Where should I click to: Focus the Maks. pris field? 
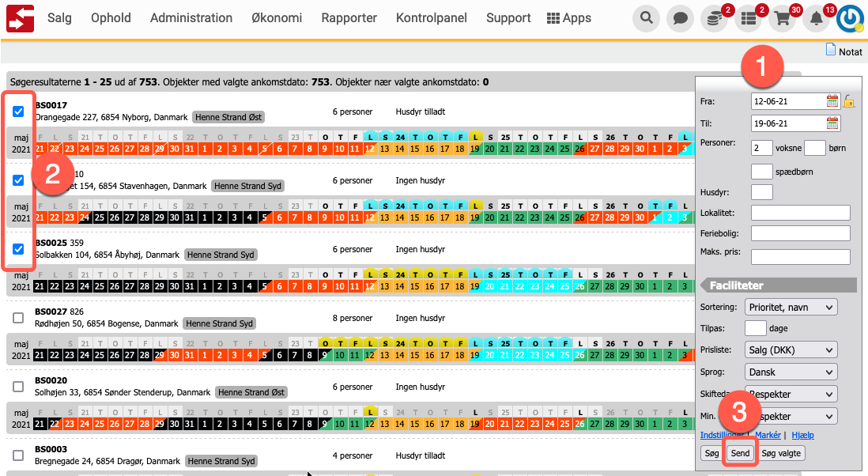click(x=801, y=257)
